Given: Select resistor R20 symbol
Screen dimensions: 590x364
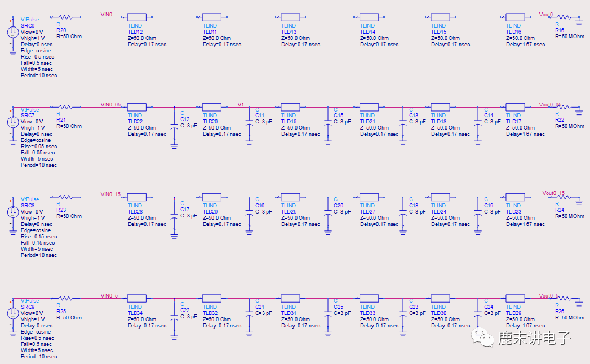Looking at the screenshot, I should point(65,17).
